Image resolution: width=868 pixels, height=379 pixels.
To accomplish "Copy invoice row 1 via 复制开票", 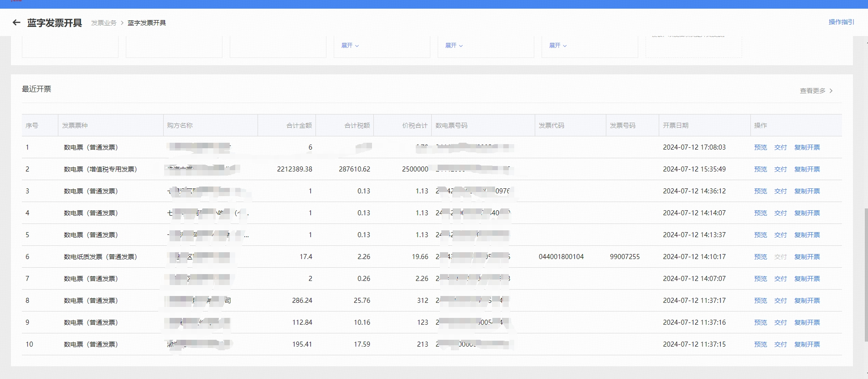I will pos(807,147).
